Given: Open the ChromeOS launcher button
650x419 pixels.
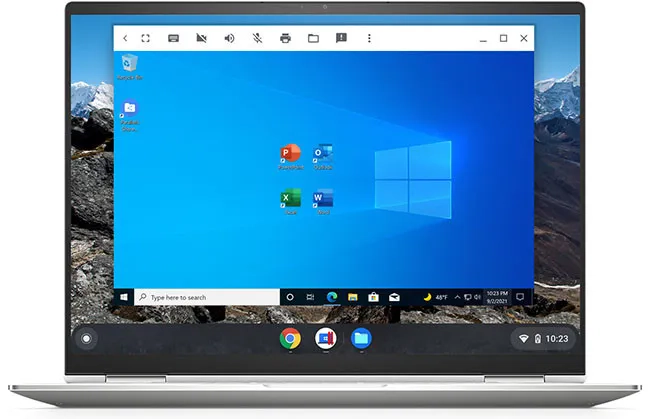Looking at the screenshot, I should [86, 339].
